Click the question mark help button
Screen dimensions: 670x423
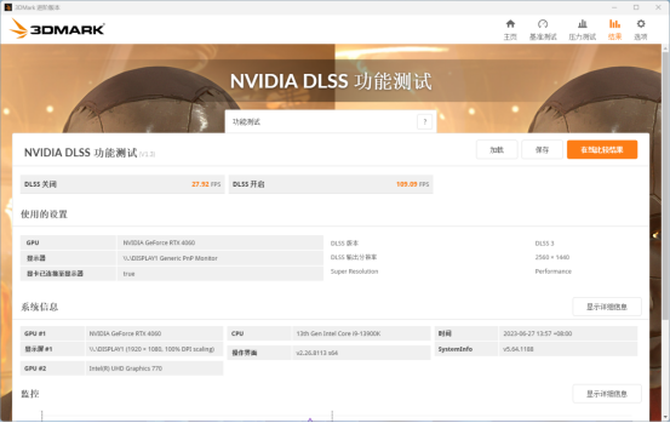click(x=424, y=121)
